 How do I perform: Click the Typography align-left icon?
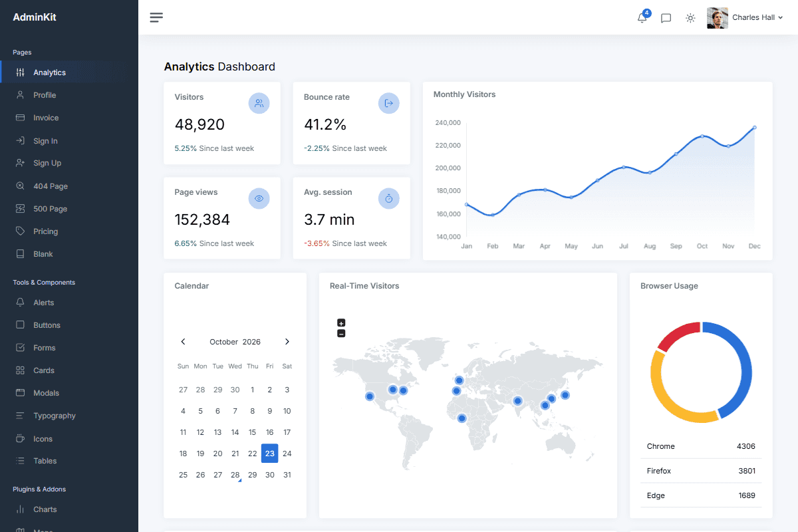(20, 416)
